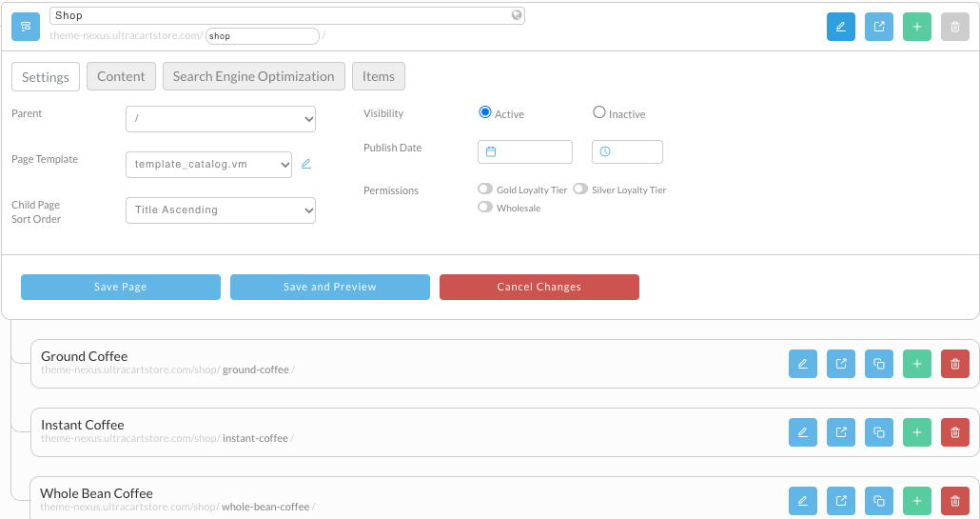Image resolution: width=980 pixels, height=519 pixels.
Task: Copy the Whole Bean Coffee page
Action: pyautogui.click(x=879, y=501)
